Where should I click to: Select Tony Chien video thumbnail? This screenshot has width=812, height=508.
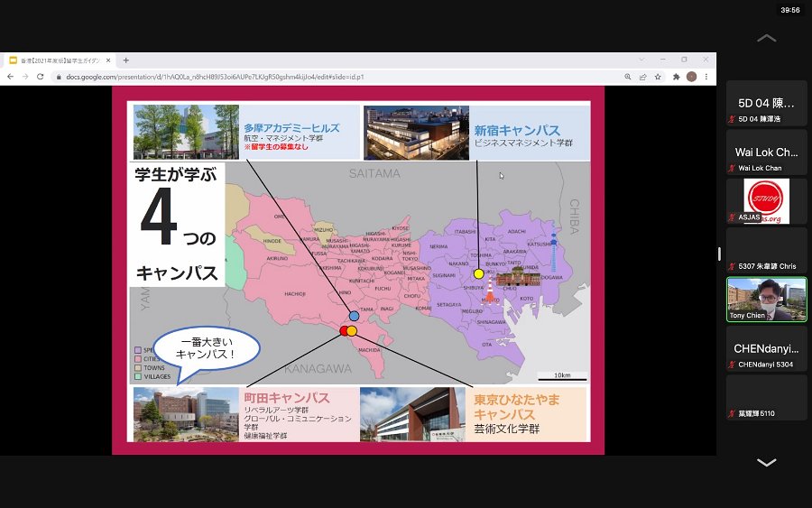pos(766,300)
